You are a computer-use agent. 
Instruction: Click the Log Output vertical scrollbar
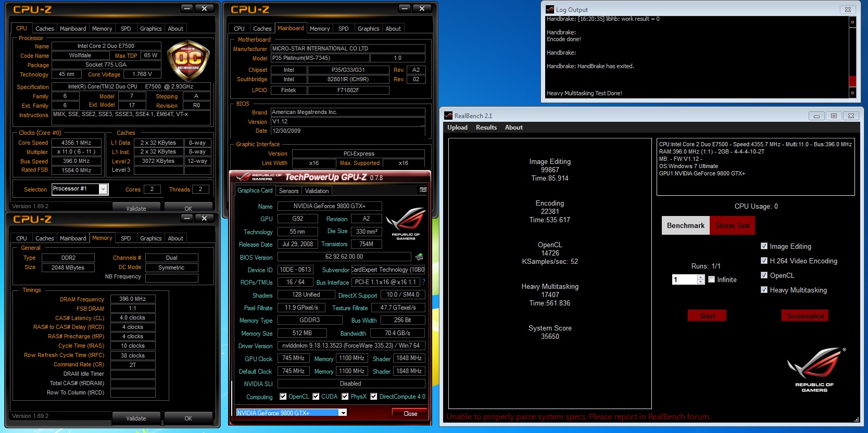coord(852,57)
